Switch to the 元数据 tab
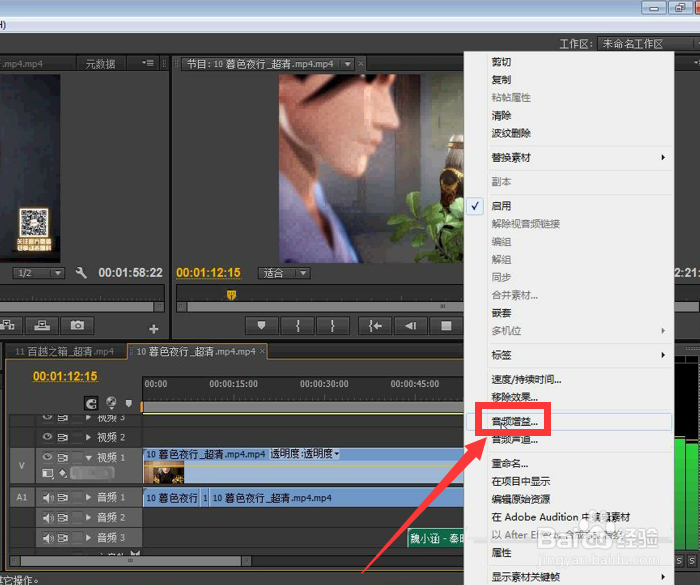This screenshot has width=700, height=585. [x=100, y=64]
